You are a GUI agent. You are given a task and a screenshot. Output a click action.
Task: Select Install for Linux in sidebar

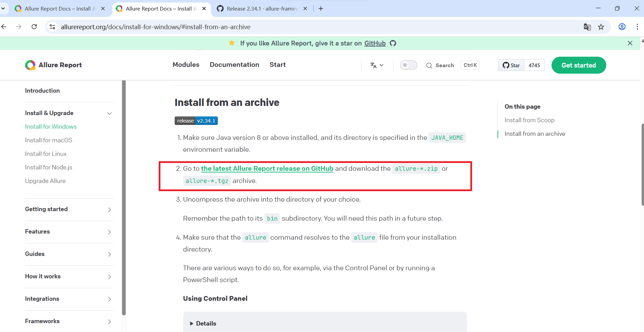pyautogui.click(x=46, y=154)
